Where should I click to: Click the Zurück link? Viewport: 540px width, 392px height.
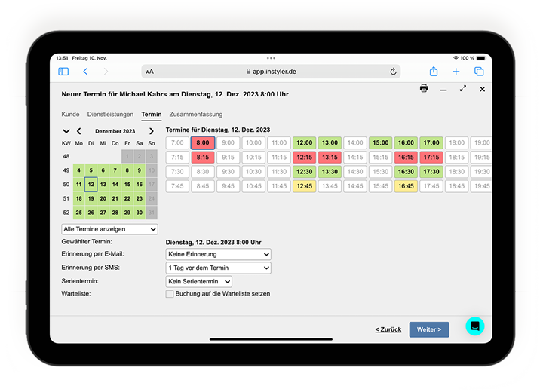388,330
